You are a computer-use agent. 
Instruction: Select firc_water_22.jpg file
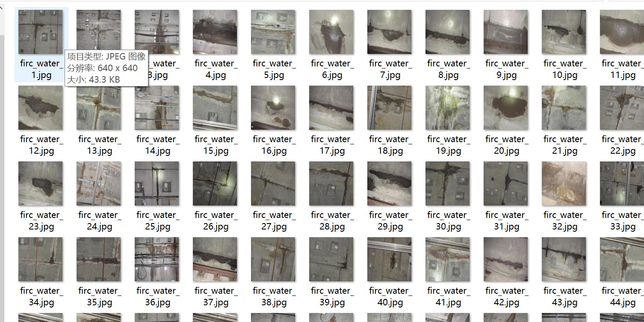[622, 108]
